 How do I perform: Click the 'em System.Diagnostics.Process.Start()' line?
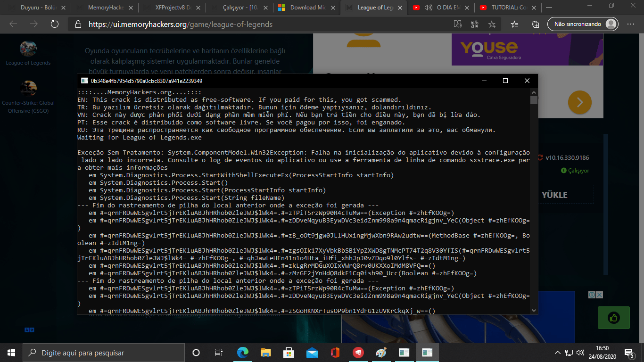(x=158, y=183)
